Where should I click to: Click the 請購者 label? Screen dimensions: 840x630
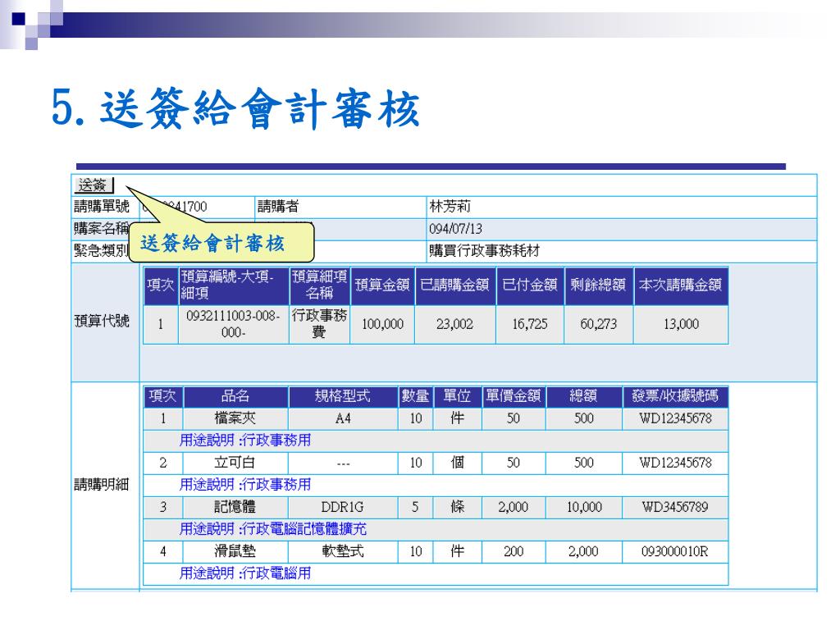(x=278, y=206)
